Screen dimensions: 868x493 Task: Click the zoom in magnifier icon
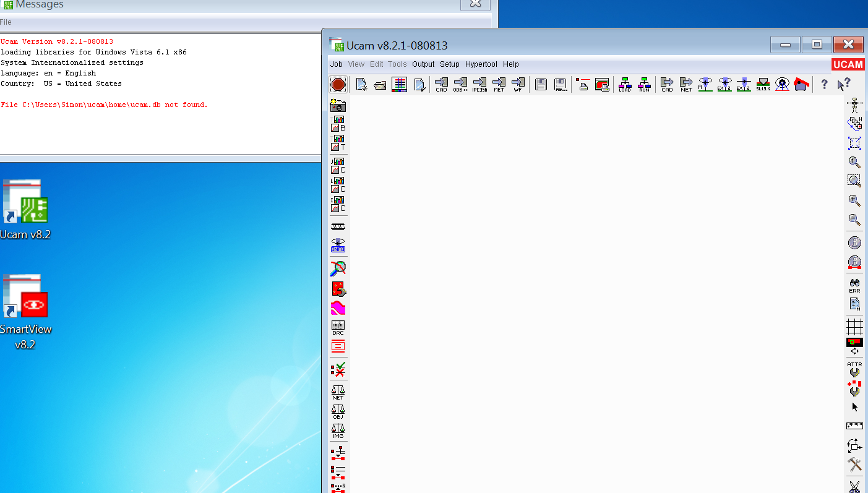[854, 200]
